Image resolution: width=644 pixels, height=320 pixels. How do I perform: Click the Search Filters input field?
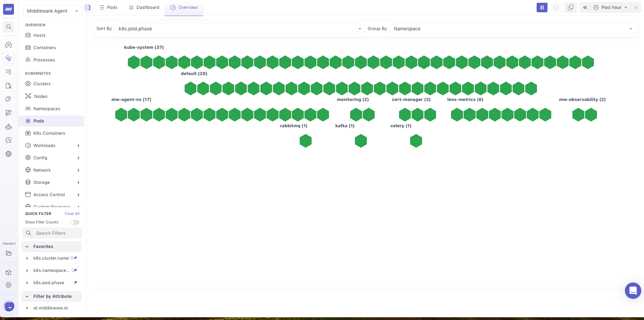click(52, 233)
